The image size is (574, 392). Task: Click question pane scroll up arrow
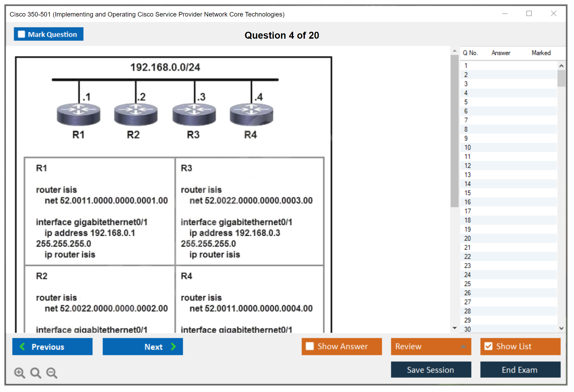point(454,51)
